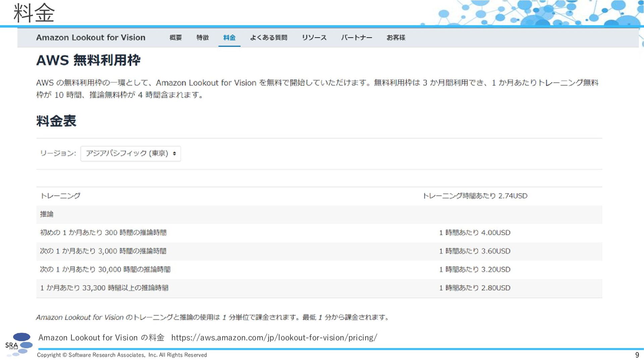Viewport: 644px width, 362px height.
Task: Open the aws.amazon.com pricing URL
Action: click(x=274, y=338)
